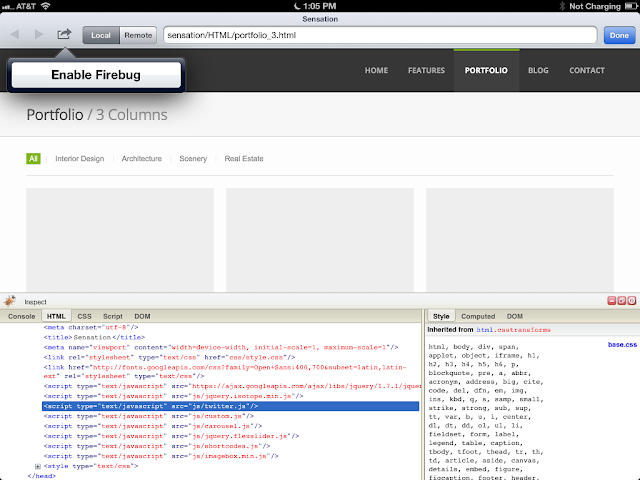This screenshot has width=640, height=480.
Task: Go back with the left arrow
Action: pos(15,35)
